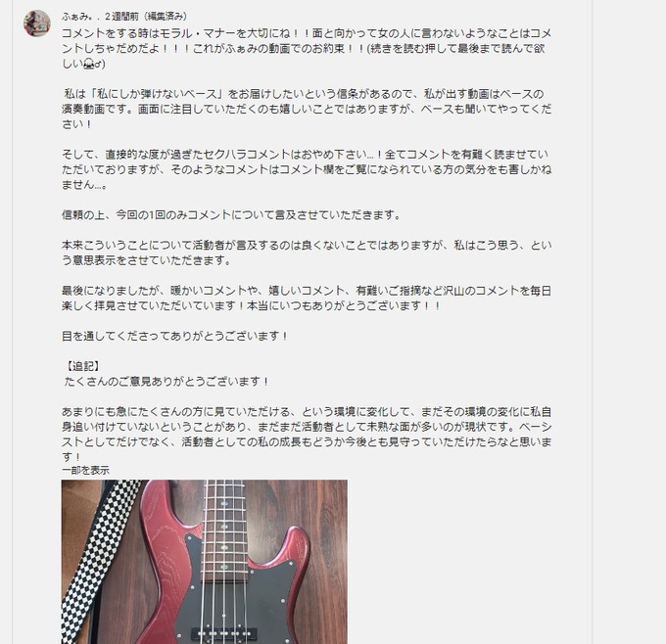The width and height of the screenshot is (666, 644).
Task: Open the red bass guitar photo
Action: tap(205, 562)
